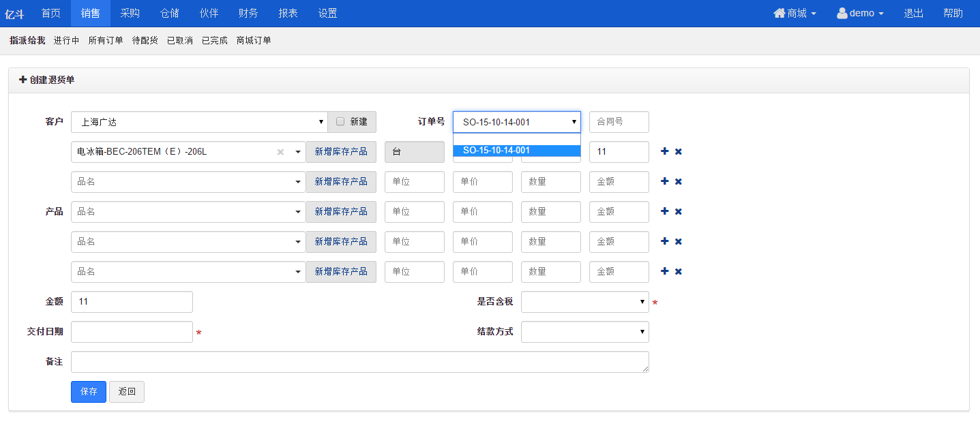Switch to the 所有订单 tab

106,41
